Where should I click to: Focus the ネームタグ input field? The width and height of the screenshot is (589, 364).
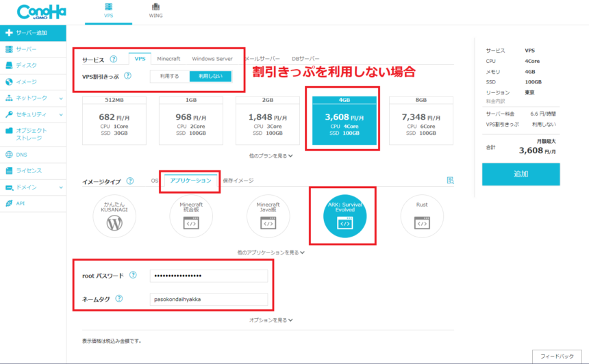click(209, 300)
